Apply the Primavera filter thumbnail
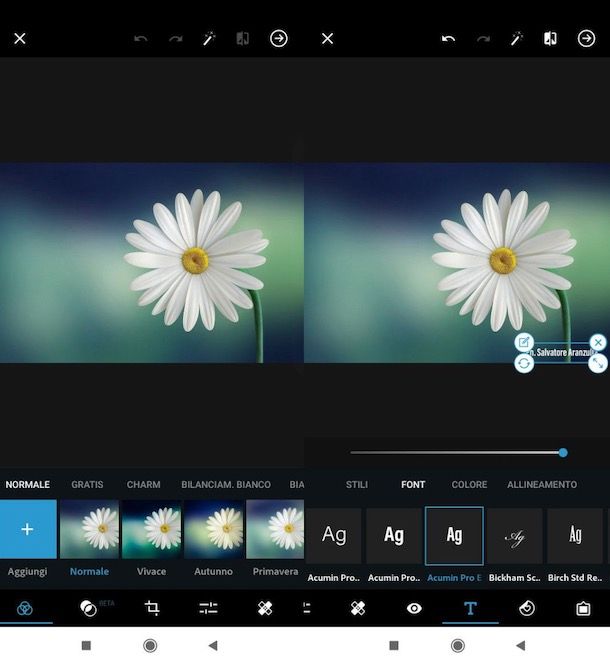 [x=275, y=529]
